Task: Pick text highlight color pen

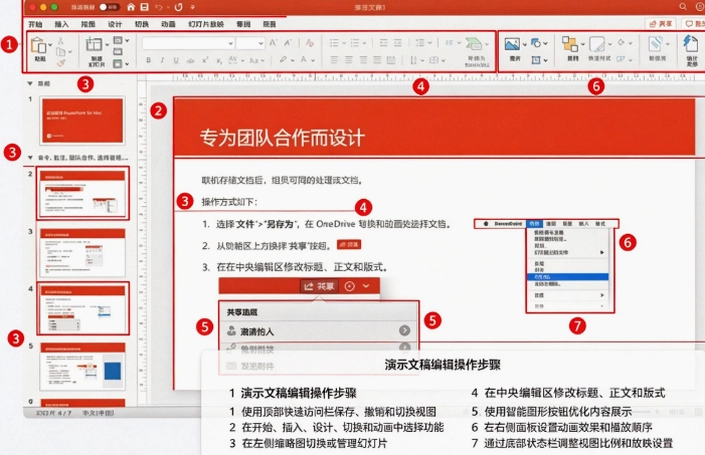Action: [x=283, y=60]
